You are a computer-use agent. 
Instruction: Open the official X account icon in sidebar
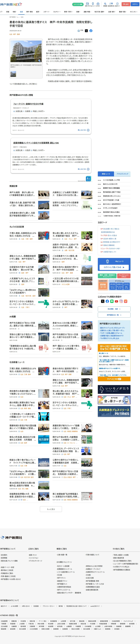(x=103, y=301)
